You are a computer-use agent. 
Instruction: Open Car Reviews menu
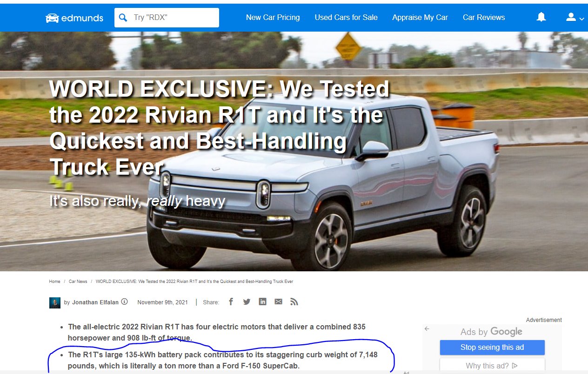coord(484,18)
